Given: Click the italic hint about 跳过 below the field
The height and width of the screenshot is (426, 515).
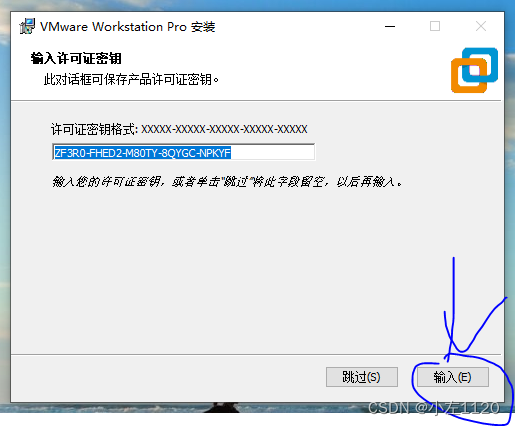Looking at the screenshot, I should click(227, 182).
